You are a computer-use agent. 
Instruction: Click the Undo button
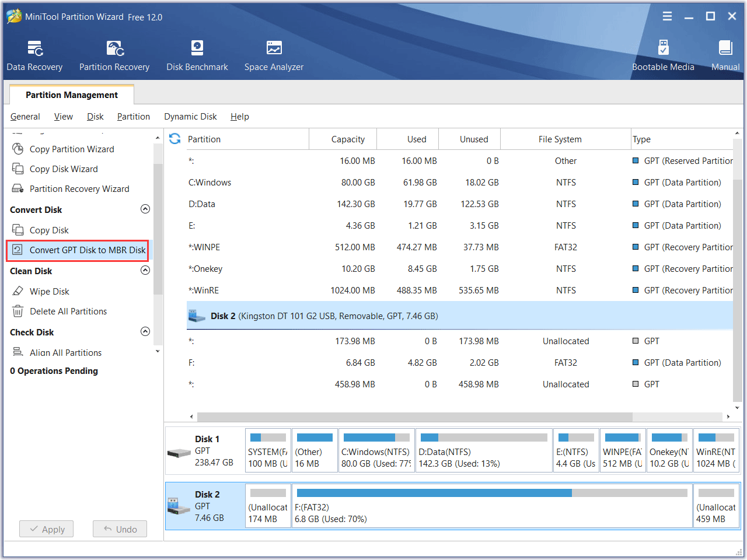[120, 529]
